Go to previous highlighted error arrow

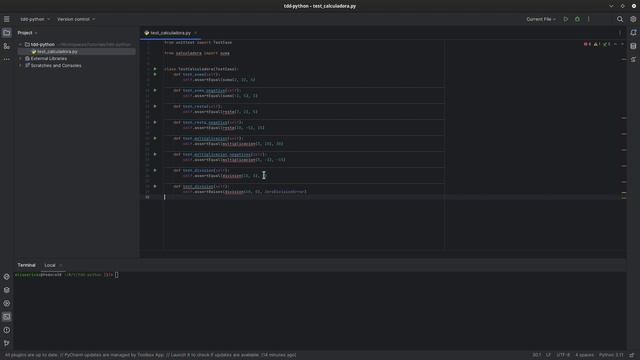pyautogui.click(x=616, y=44)
